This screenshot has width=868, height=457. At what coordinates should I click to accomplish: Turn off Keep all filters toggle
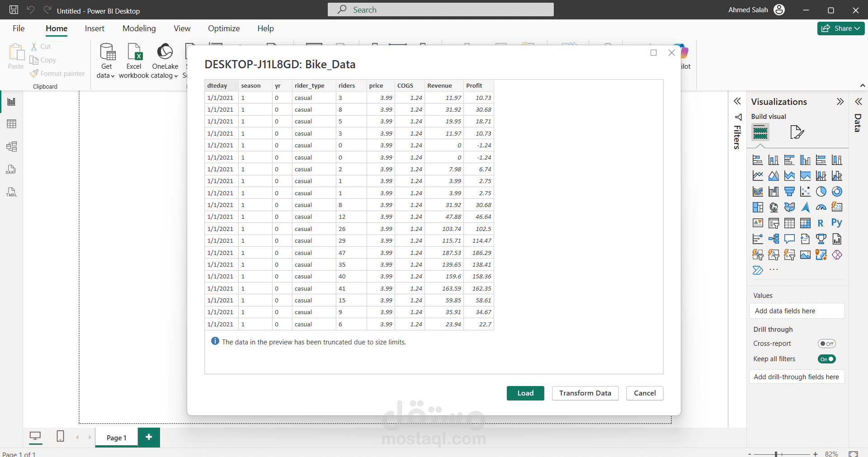827,359
